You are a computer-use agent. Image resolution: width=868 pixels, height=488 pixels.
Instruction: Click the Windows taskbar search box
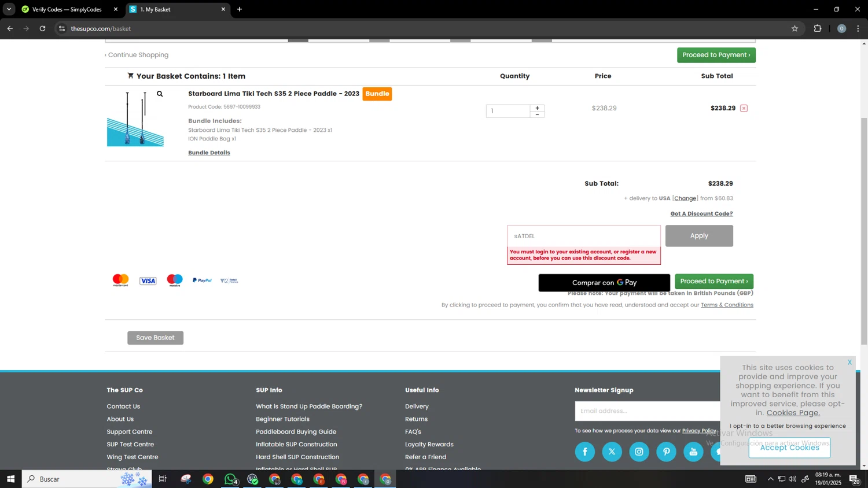pyautogui.click(x=87, y=479)
